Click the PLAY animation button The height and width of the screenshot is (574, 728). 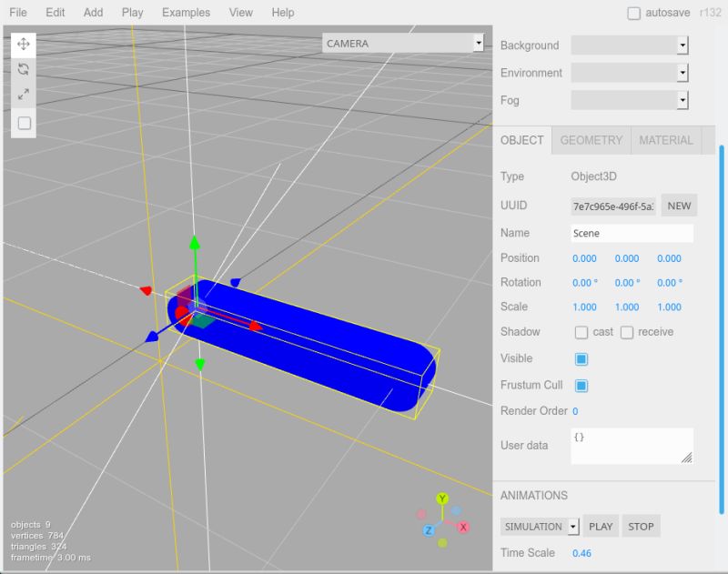(601, 527)
